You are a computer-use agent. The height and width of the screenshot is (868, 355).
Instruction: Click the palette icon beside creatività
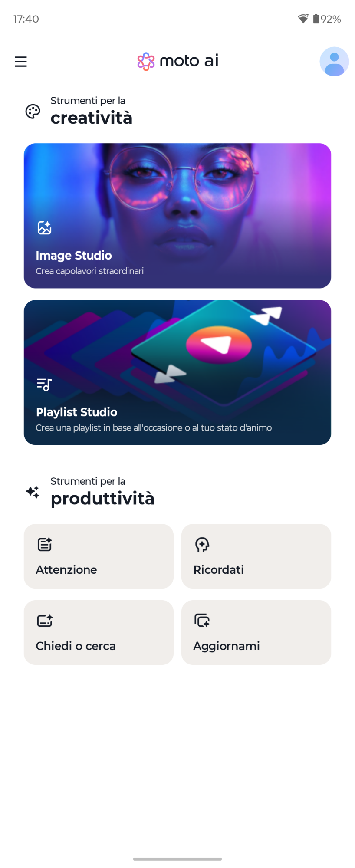[33, 112]
